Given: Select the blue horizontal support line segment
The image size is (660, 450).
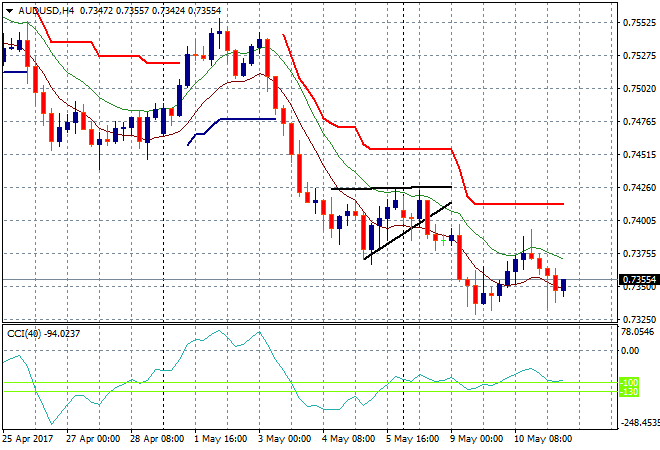Looking at the screenshot, I should coord(248,119).
